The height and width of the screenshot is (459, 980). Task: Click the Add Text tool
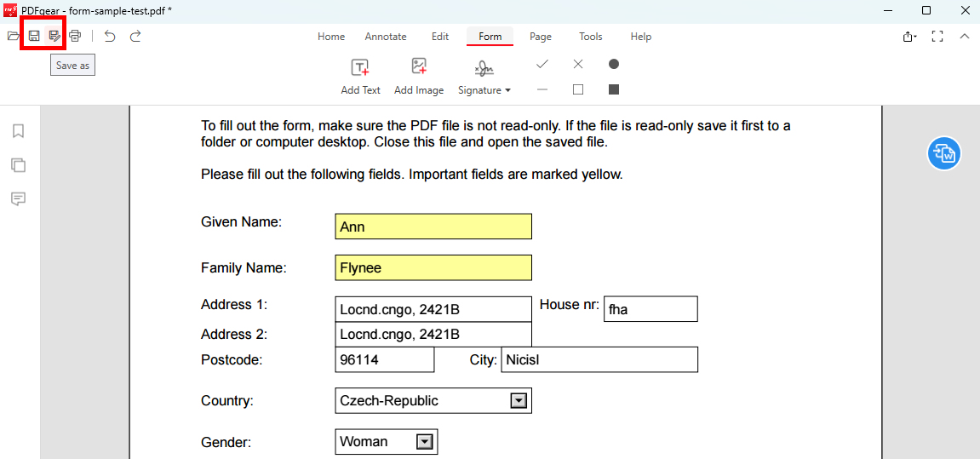tap(361, 77)
